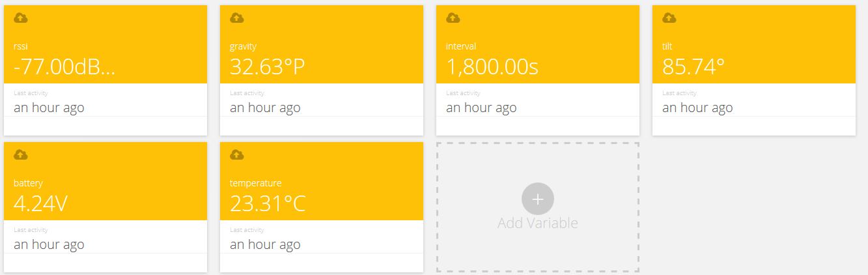Open the gravity variable showing 32.63°P
The height and width of the screenshot is (275, 868).
coord(267,66)
